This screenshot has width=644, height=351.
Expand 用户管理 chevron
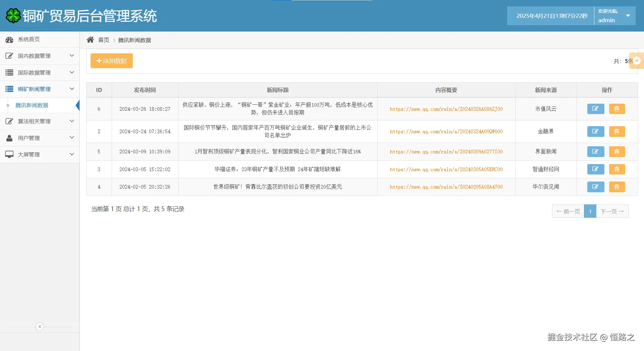coord(72,138)
